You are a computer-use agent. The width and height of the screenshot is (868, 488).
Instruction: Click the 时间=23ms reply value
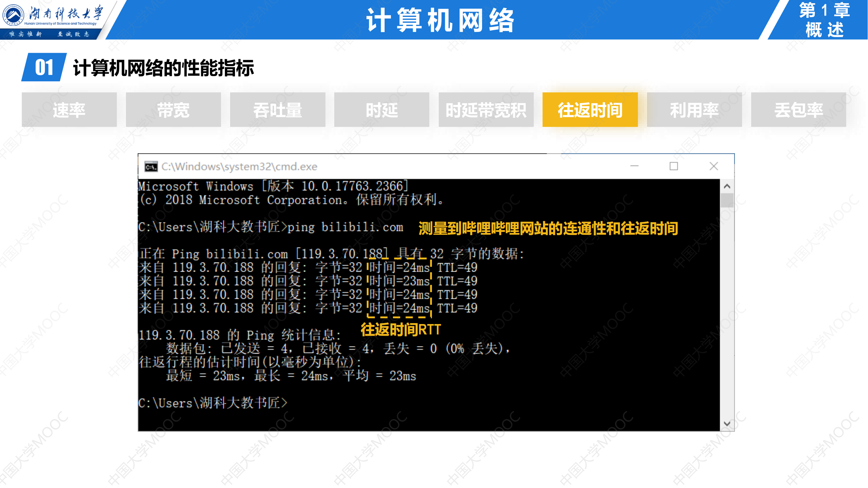[x=399, y=281]
